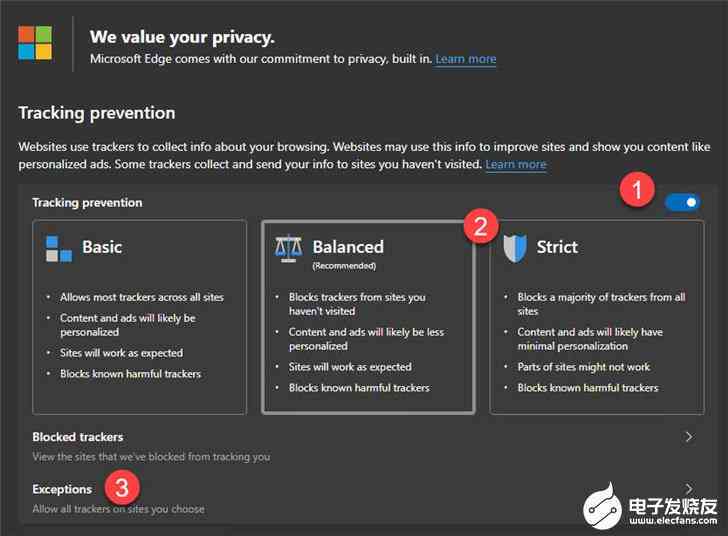Expand Blocked trackers with the chevron
728x536 pixels.
pyautogui.click(x=689, y=437)
